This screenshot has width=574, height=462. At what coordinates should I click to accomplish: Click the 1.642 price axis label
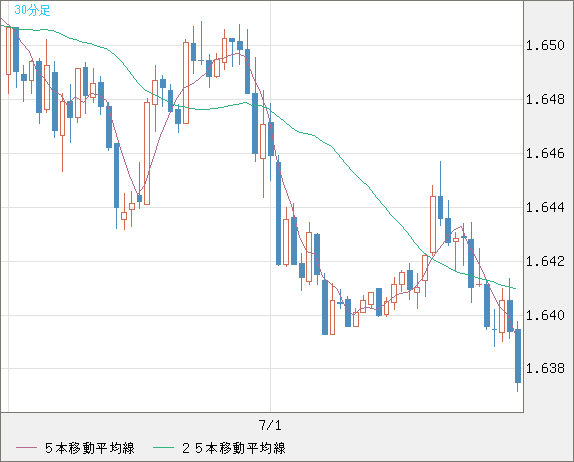pos(545,261)
